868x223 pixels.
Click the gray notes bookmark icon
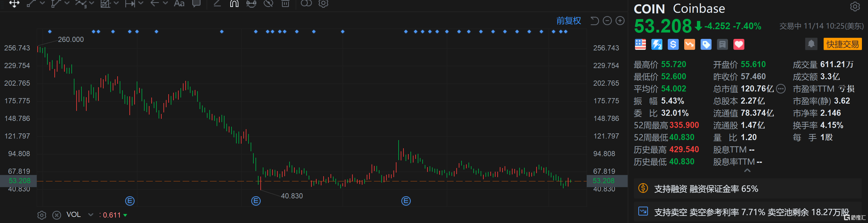pos(722,44)
